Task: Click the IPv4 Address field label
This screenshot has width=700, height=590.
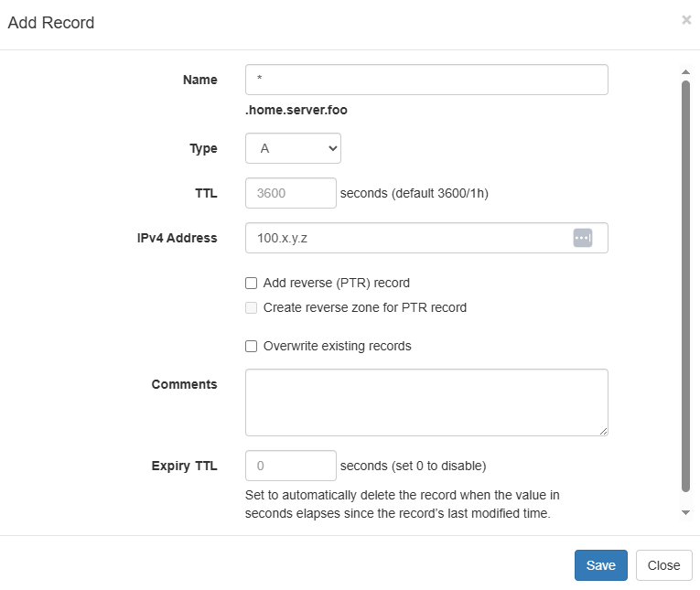Action: [x=176, y=238]
